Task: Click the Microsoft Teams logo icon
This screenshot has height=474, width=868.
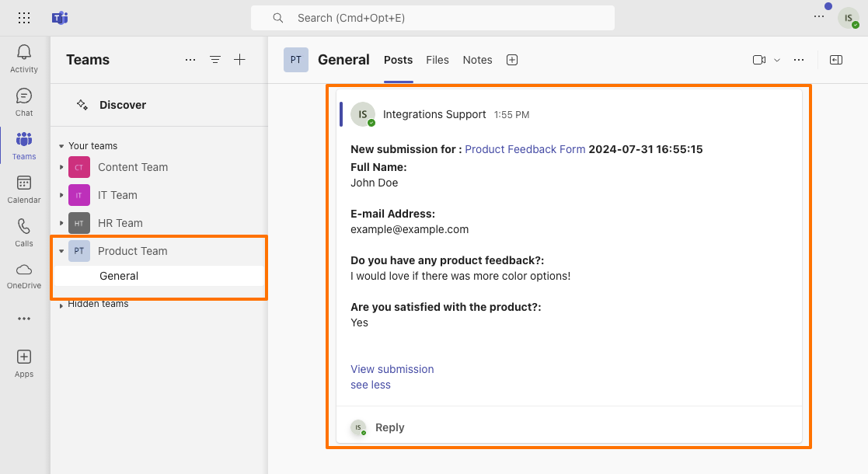Action: [x=60, y=18]
